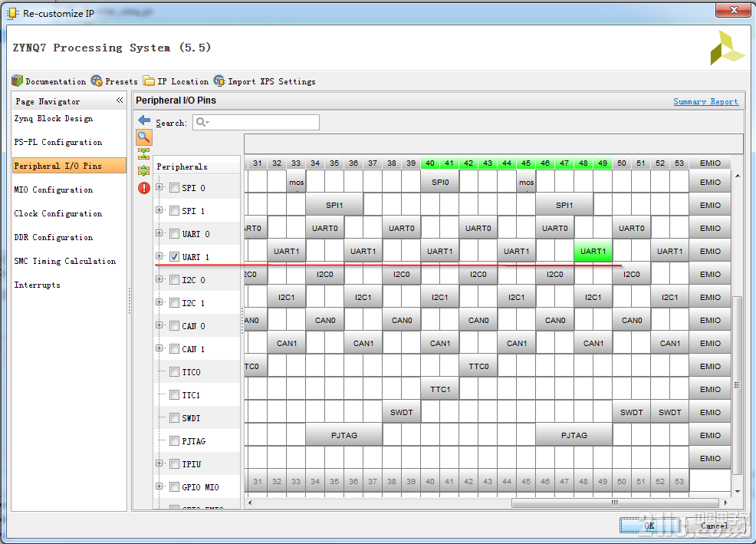Screen dimensions: 756x544
Task: Expand the GPIO MIO tree node
Action: click(159, 486)
